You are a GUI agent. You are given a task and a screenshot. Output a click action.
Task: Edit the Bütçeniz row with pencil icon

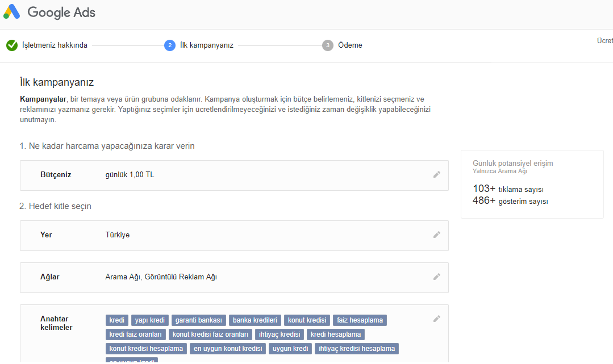coord(437,174)
